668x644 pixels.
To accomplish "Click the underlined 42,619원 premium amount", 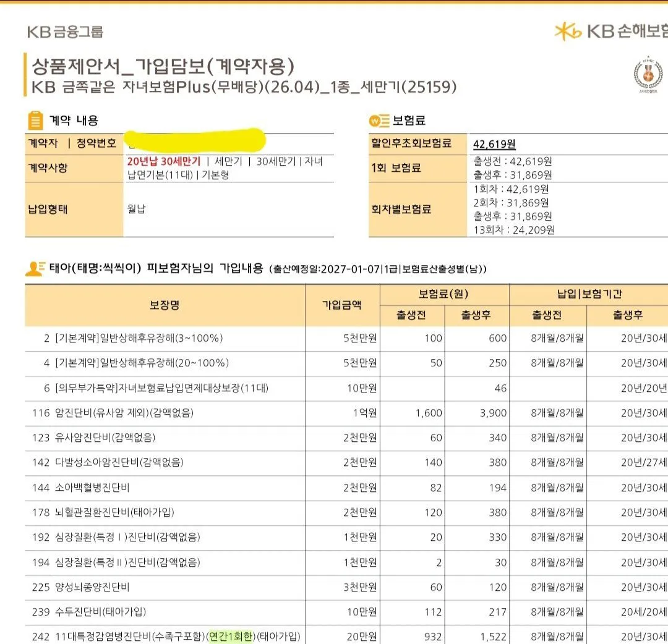I will (494, 144).
